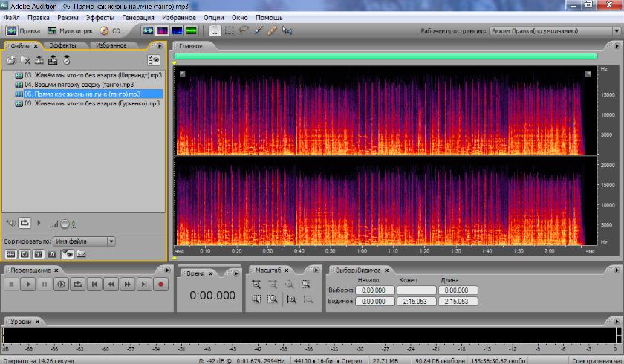
Task: Open the sort by 'Имя файла' dropdown
Action: (111, 241)
